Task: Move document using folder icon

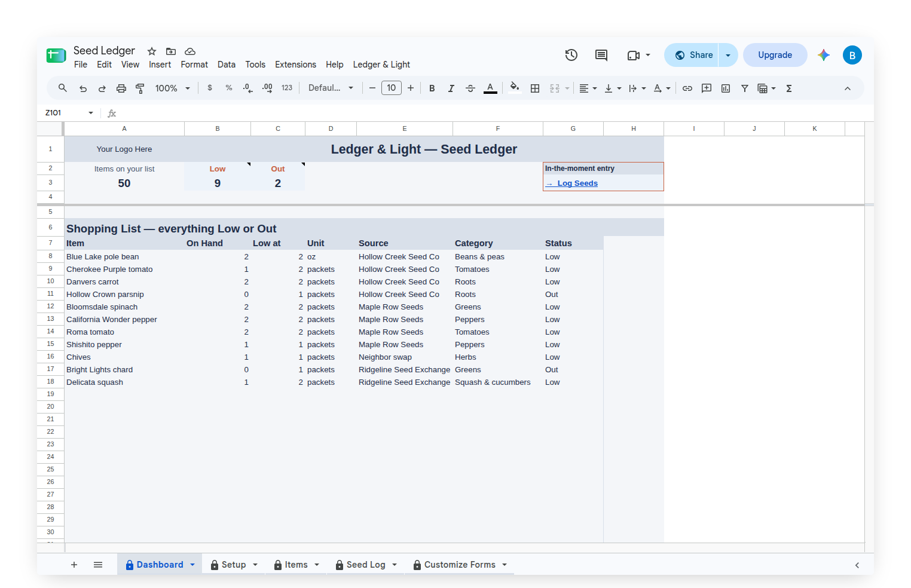Action: click(x=171, y=51)
